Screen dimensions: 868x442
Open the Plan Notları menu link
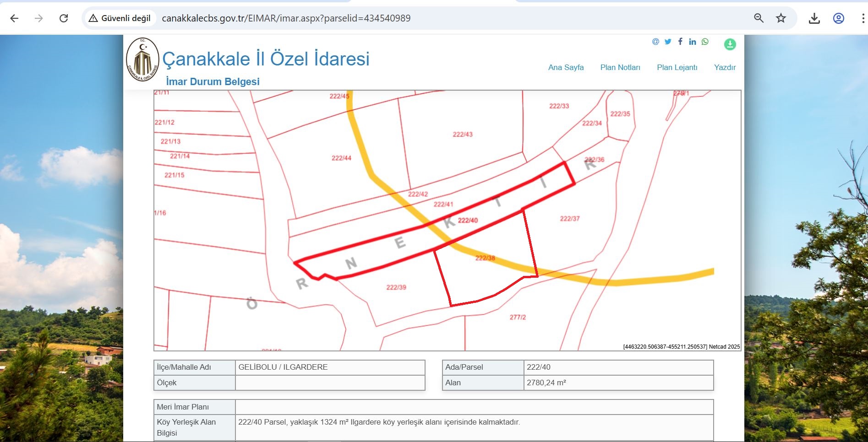click(x=620, y=67)
